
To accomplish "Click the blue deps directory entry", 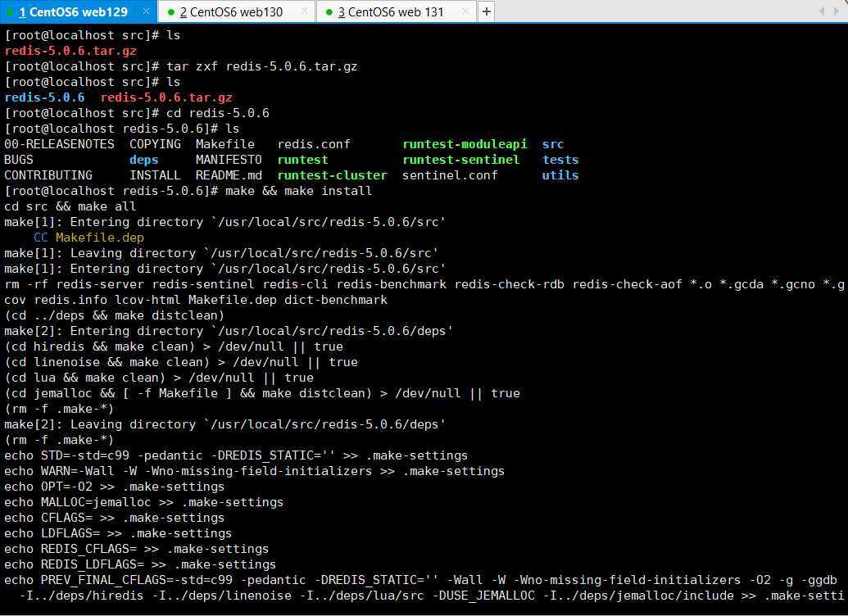I will point(144,160).
